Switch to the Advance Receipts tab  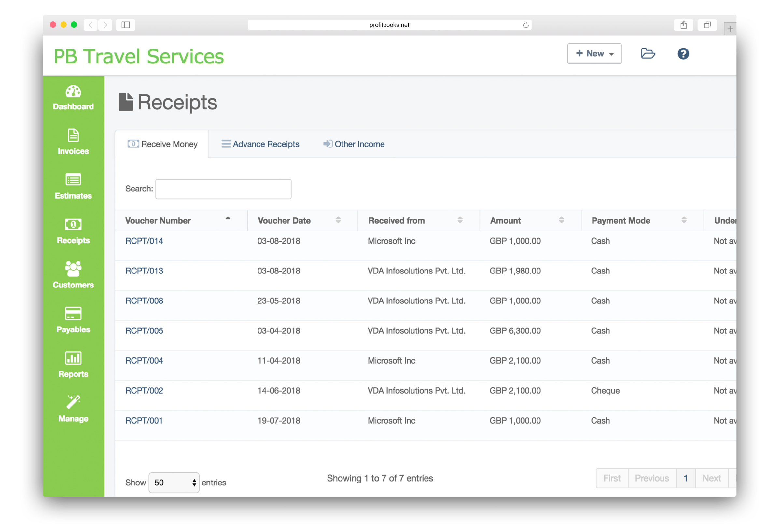[x=260, y=144]
